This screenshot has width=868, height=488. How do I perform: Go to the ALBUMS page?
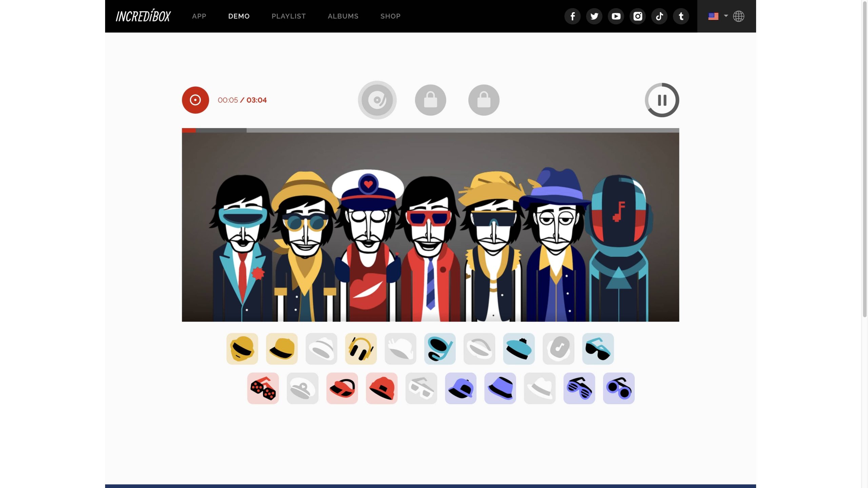[x=343, y=16]
